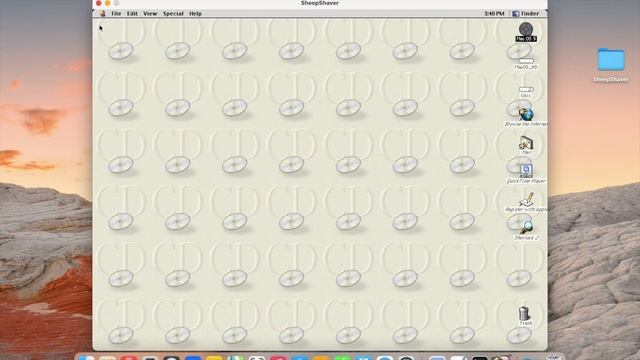
Task: Select the Unix drive icon
Action: (526, 89)
